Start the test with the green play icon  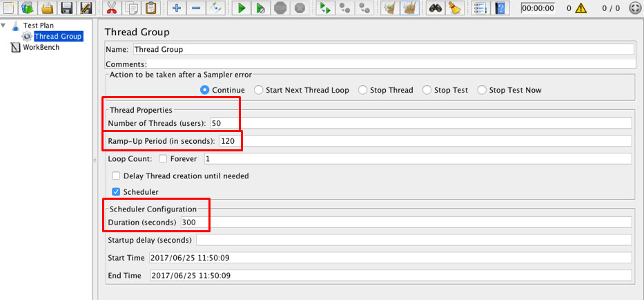click(x=242, y=8)
